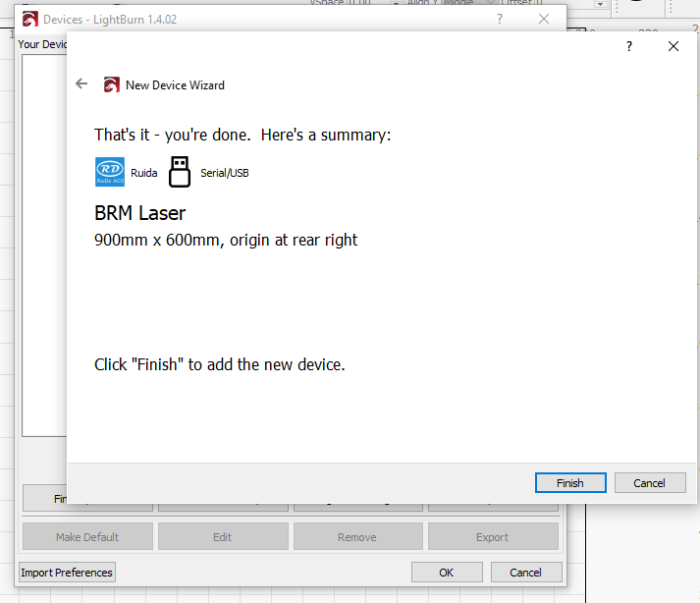Click OK in the Devices window
700x603 pixels.
click(x=447, y=573)
